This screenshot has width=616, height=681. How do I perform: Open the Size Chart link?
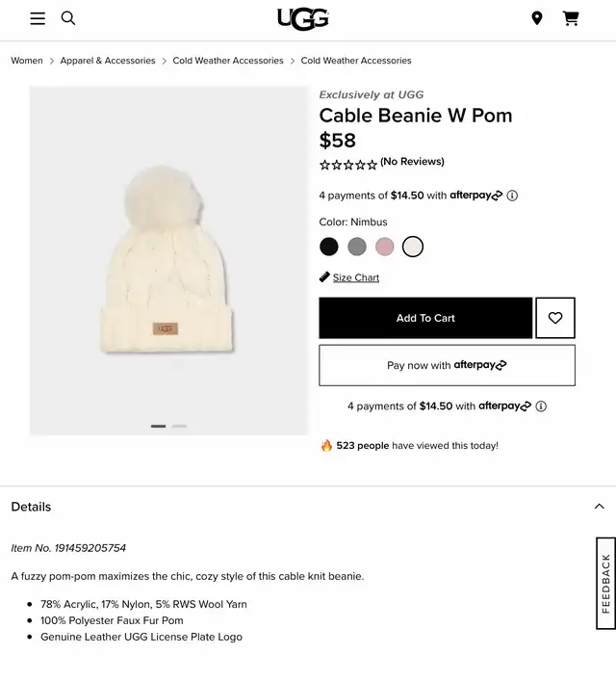(356, 277)
